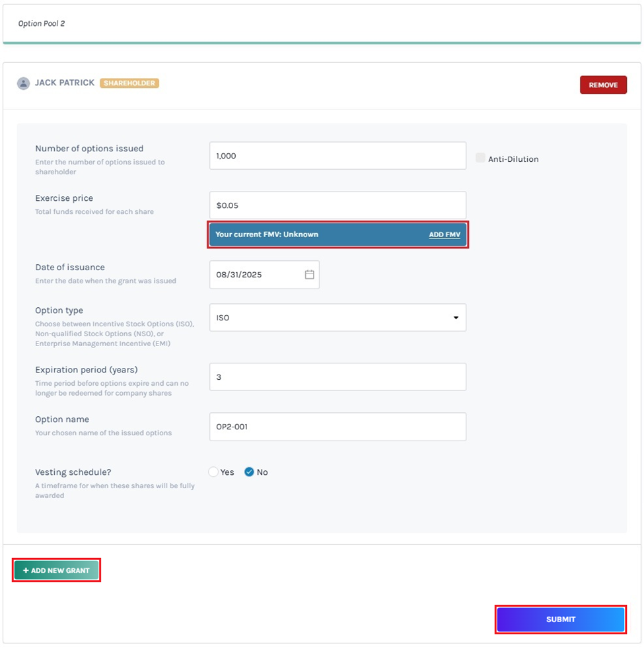
Task: Click the Option name field showing OP2-001
Action: [x=338, y=427]
